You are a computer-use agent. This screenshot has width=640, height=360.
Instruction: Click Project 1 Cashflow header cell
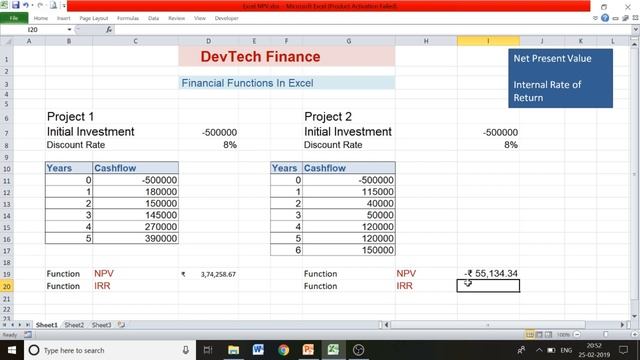pyautogui.click(x=136, y=168)
